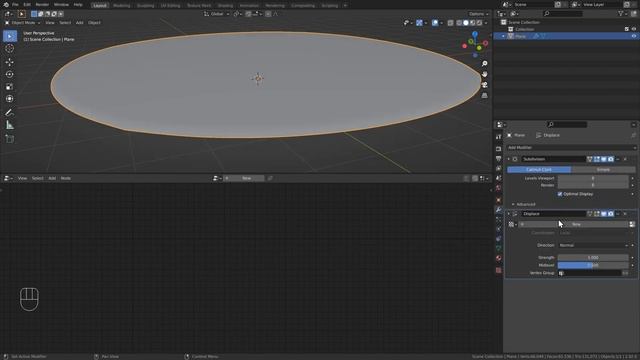
Task: Remove the Displace modifier with X button
Action: 625,214
